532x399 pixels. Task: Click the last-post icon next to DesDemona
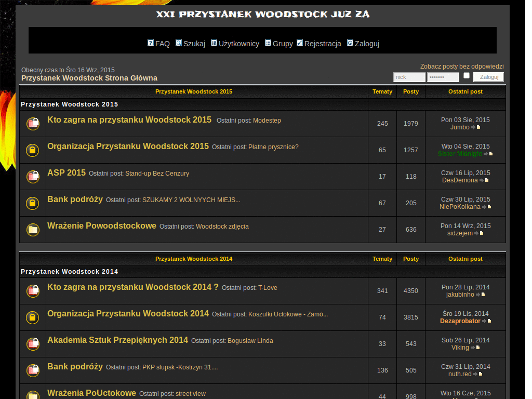click(484, 180)
